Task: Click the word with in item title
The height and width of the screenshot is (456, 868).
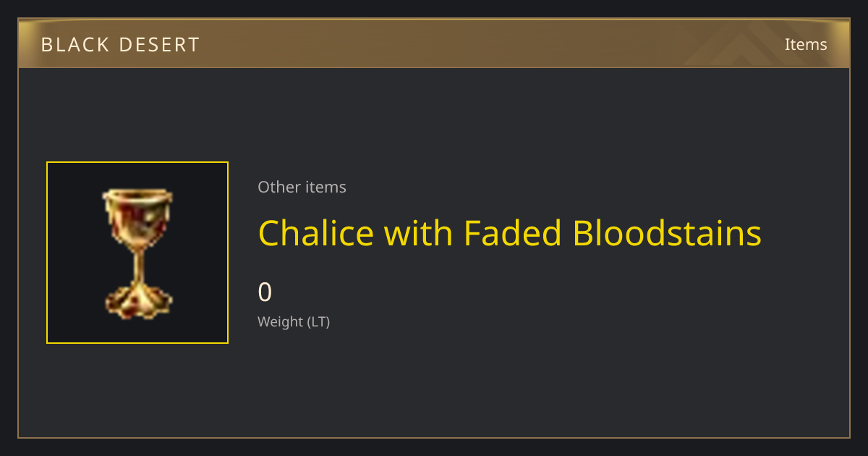Action: click(419, 233)
